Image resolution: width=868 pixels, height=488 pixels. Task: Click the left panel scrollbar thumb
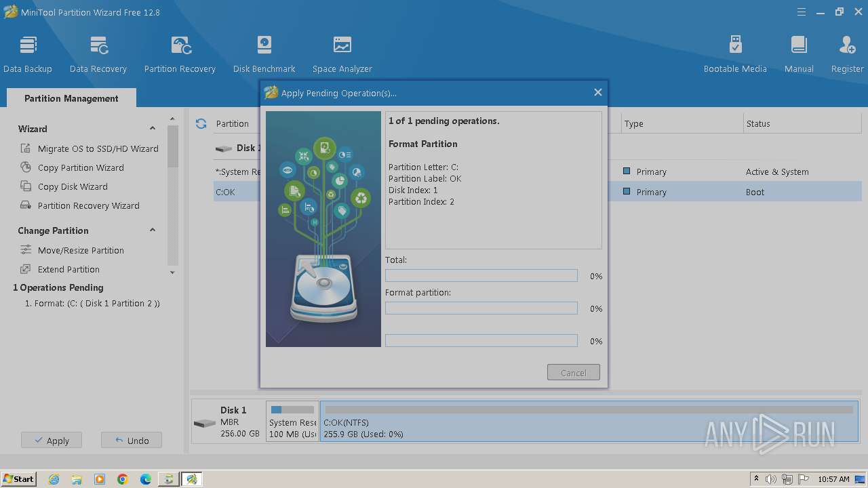coord(172,146)
